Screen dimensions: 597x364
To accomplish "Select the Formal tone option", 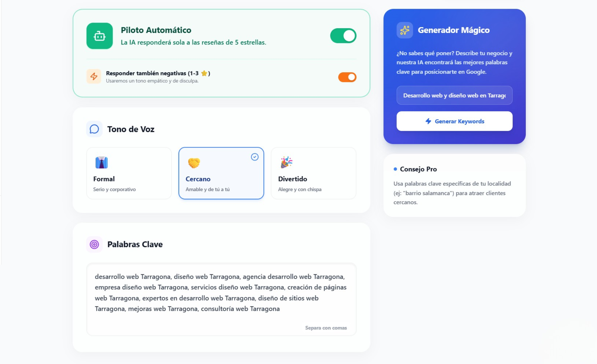I will [x=129, y=173].
